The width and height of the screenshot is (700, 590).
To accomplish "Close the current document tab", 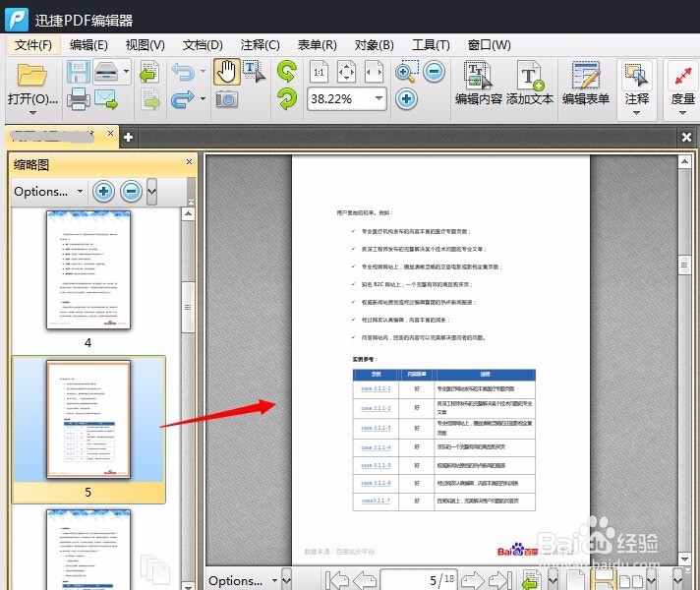I will click(x=110, y=134).
